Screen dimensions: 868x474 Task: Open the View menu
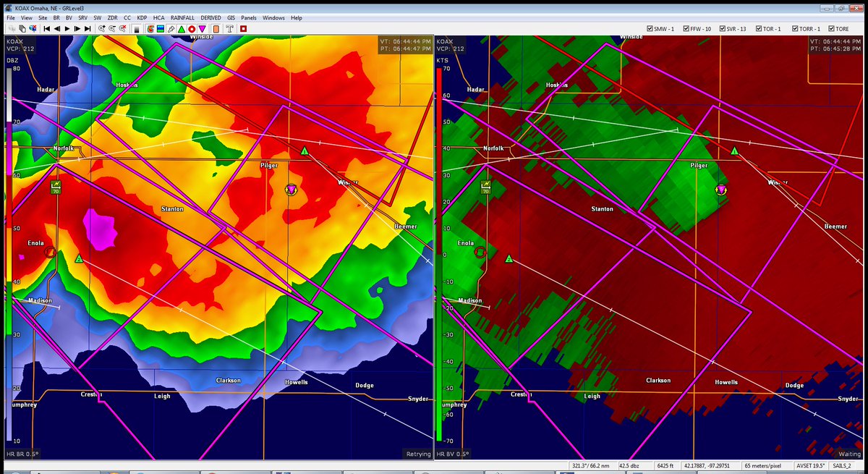point(27,17)
